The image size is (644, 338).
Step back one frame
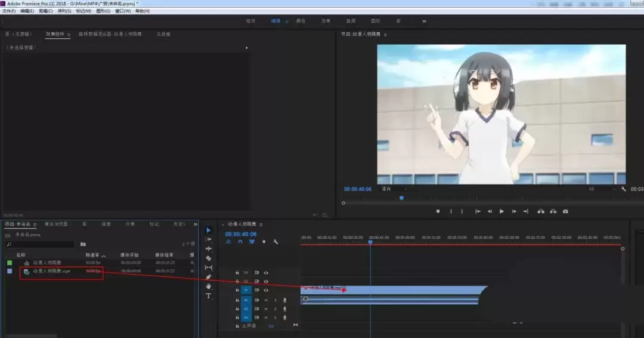click(490, 211)
